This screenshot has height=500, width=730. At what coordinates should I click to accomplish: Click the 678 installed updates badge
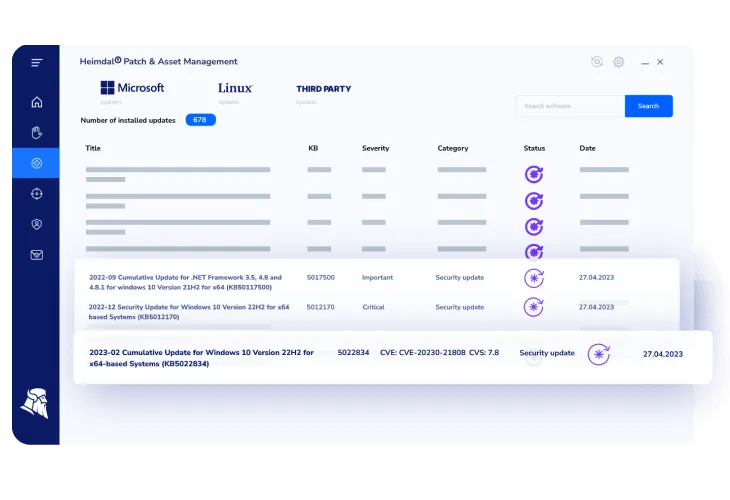coord(200,120)
